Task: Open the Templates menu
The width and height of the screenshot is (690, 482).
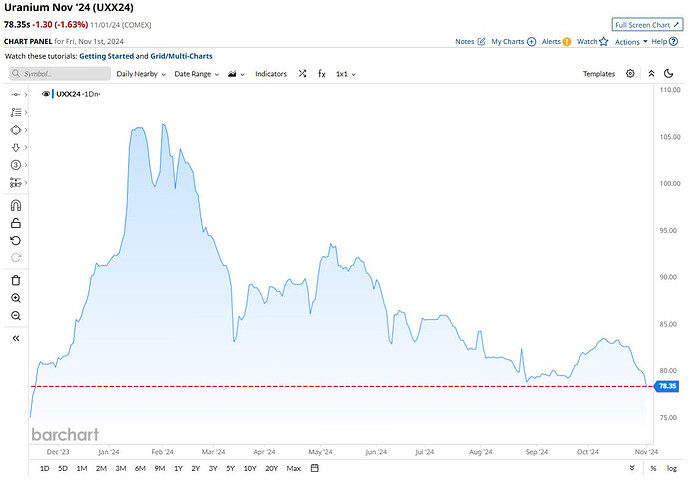Action: pyautogui.click(x=599, y=74)
